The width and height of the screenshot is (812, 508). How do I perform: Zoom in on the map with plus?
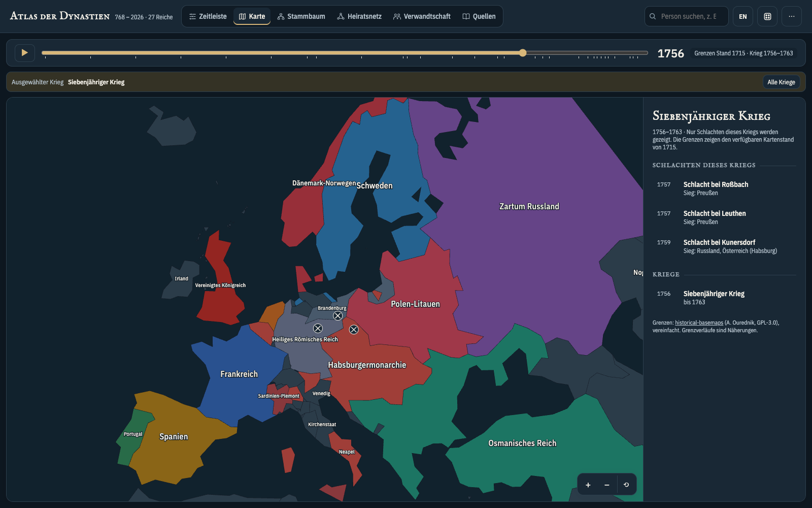[588, 485]
